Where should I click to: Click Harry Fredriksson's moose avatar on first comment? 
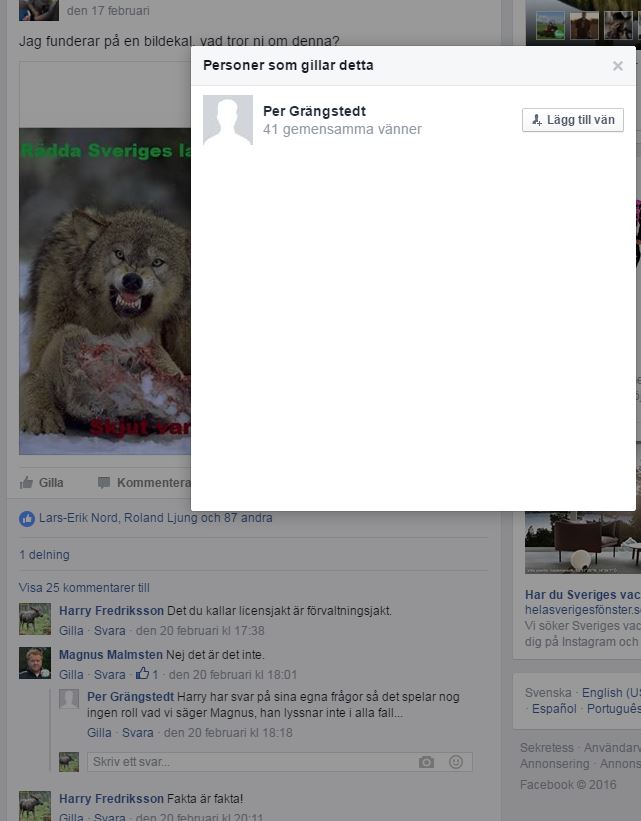35,619
